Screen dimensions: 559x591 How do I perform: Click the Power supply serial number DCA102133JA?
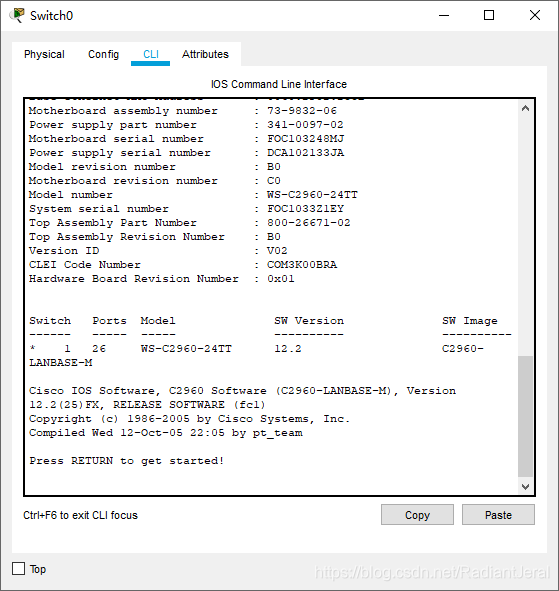pos(305,153)
